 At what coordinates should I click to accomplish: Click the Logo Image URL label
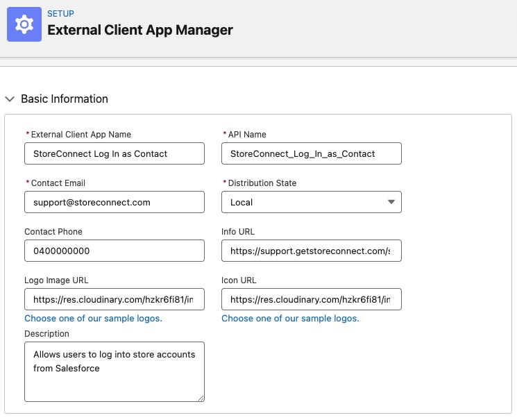coord(56,280)
